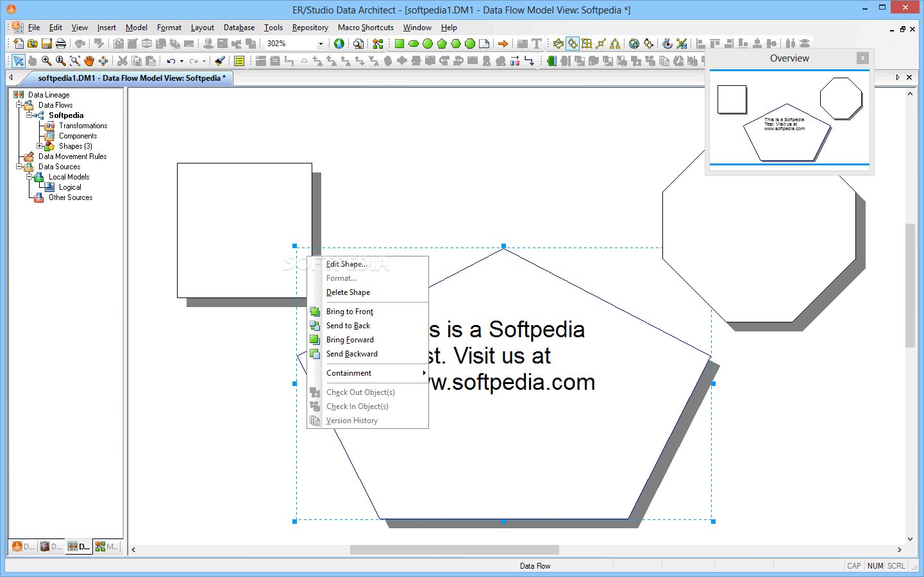Select the green circle shape tool
Viewport: 924px width, 577px height.
click(x=428, y=44)
